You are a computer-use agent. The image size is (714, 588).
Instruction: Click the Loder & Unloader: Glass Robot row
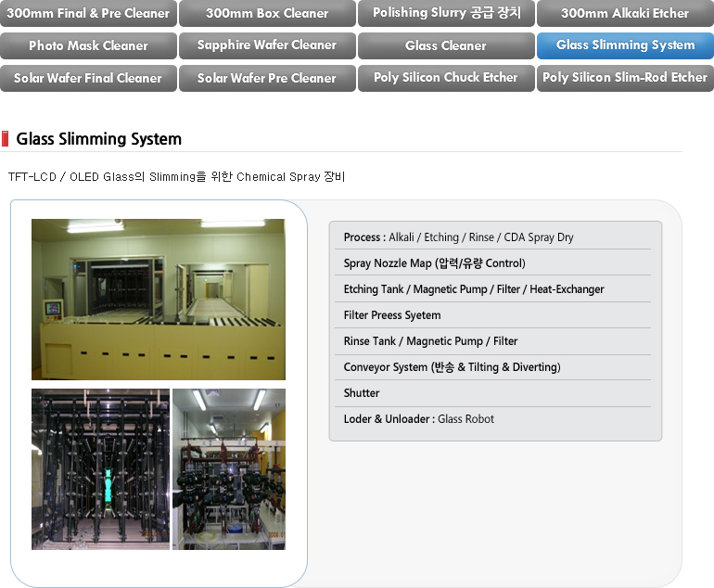point(492,419)
